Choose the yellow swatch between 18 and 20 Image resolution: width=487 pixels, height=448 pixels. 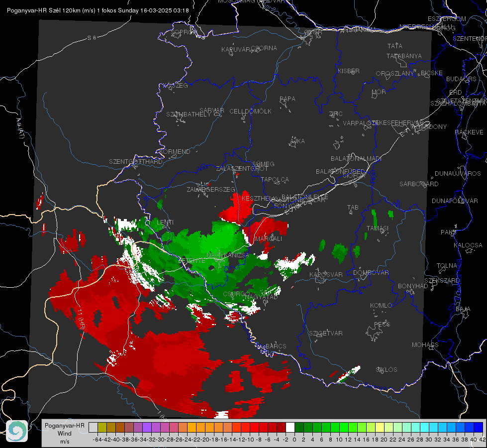[x=380, y=428]
